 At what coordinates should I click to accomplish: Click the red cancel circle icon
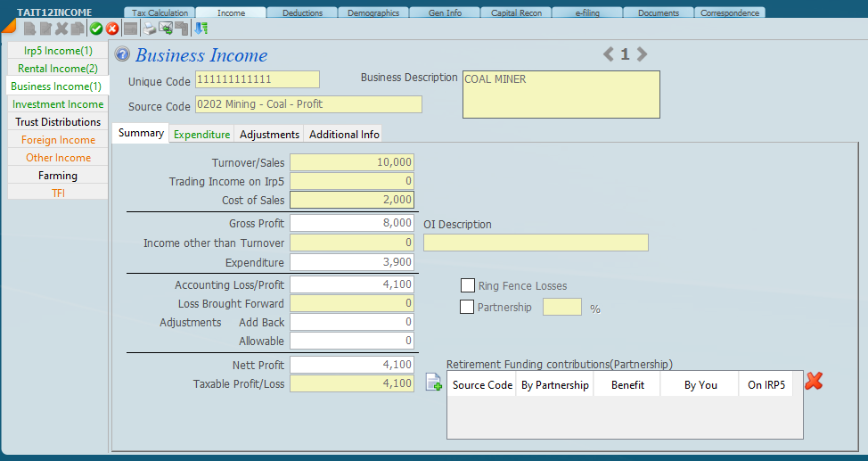111,29
